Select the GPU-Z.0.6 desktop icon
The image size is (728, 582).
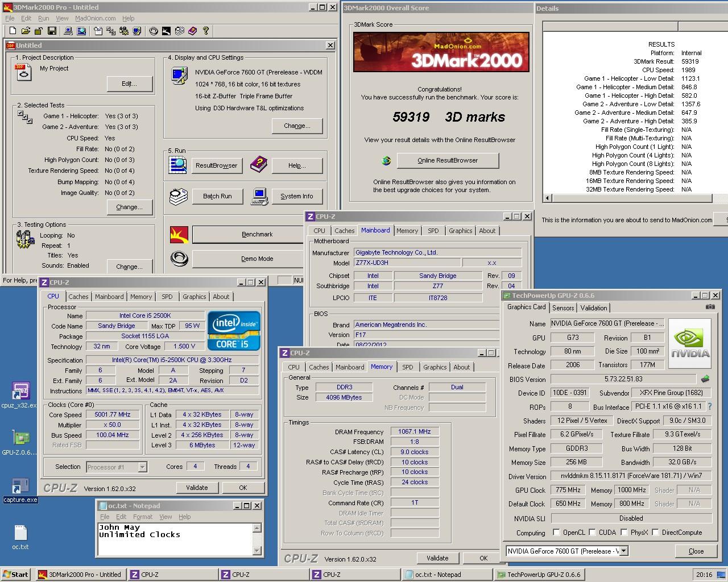(20, 443)
